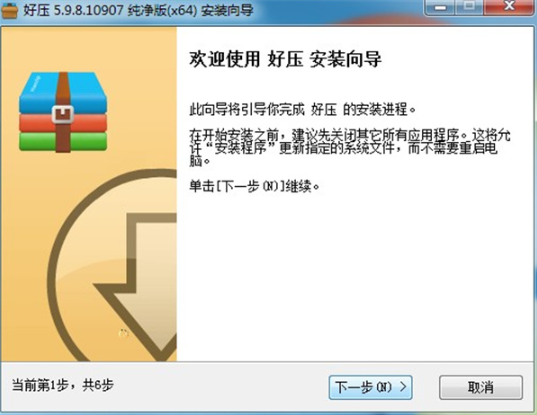The image size is (537, 415).
Task: Click the 欢迎使用 好压 安装向导 heading
Action: 285,59
